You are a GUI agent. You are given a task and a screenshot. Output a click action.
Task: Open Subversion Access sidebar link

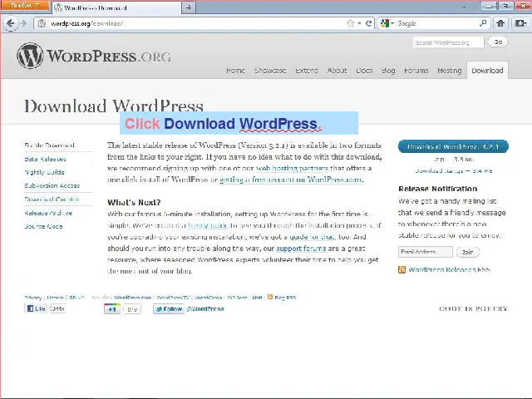tap(52, 185)
